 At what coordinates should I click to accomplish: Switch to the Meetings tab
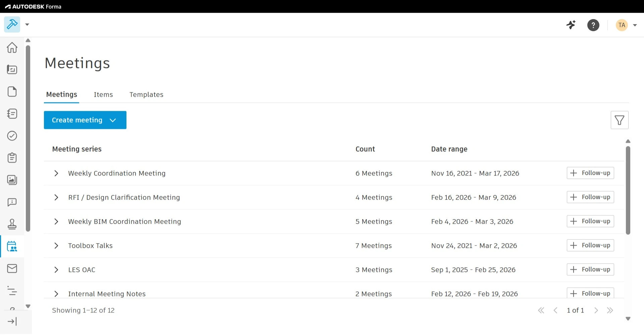coord(62,94)
